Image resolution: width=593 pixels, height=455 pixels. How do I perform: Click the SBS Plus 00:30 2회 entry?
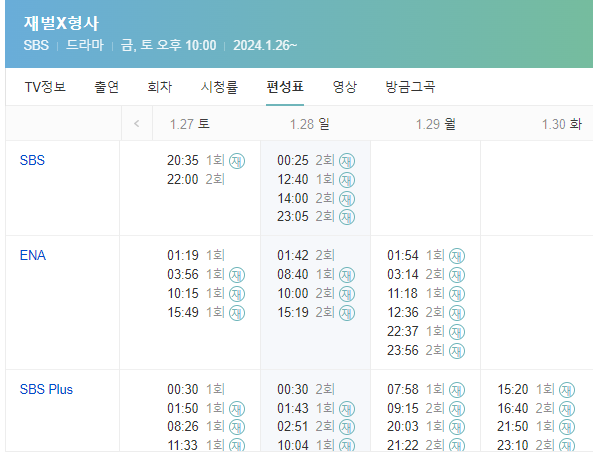tap(306, 389)
